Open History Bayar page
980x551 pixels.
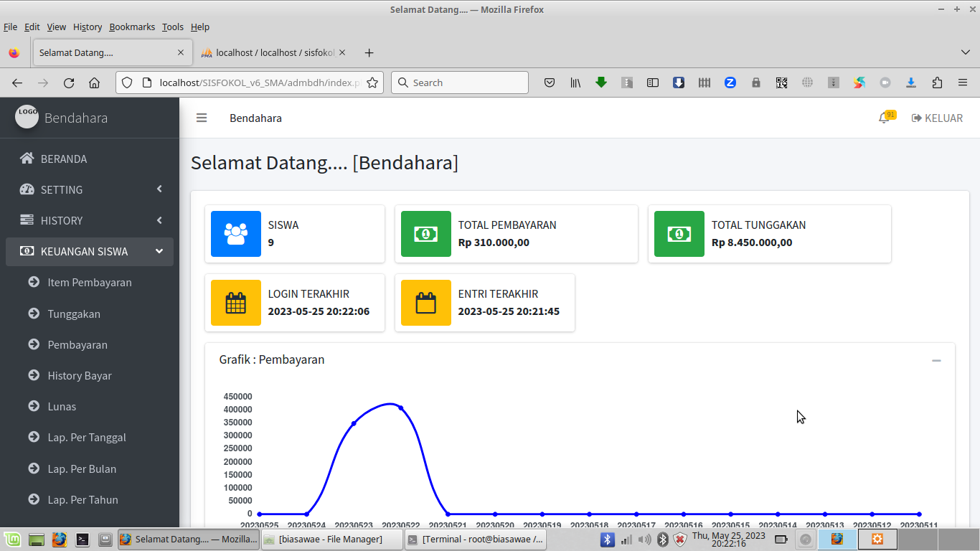(x=90, y=375)
